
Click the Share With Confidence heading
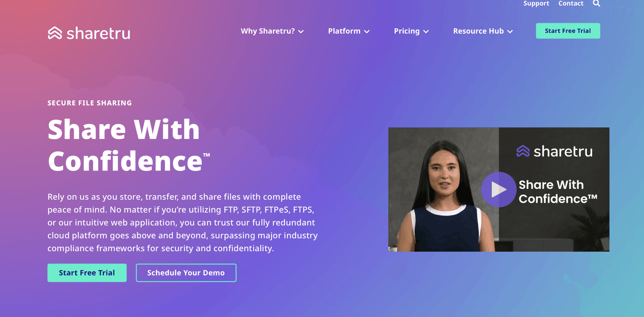click(x=129, y=145)
